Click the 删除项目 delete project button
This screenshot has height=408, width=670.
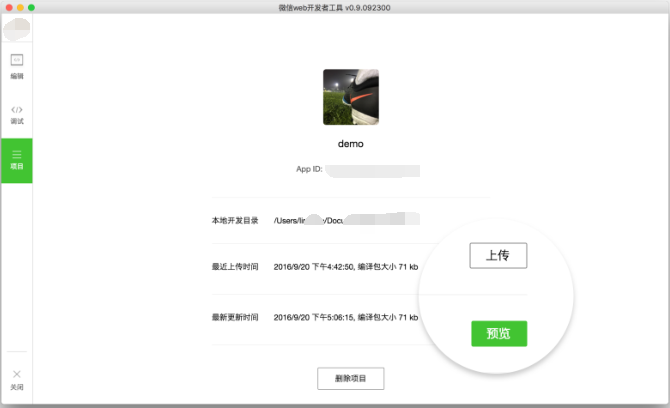(x=350, y=378)
